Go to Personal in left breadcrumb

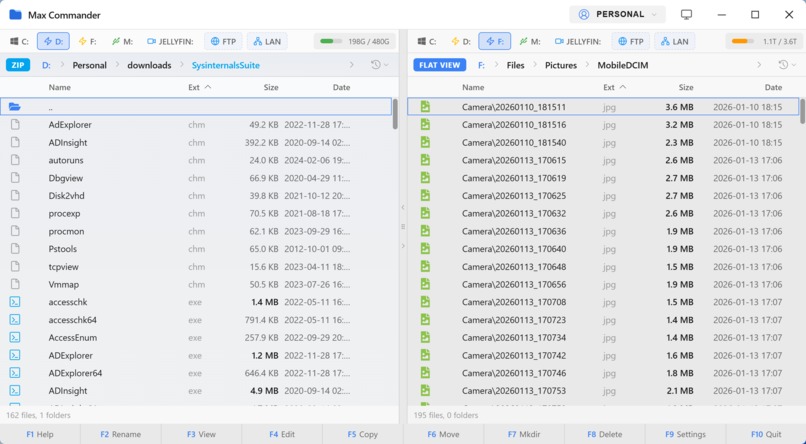point(89,65)
